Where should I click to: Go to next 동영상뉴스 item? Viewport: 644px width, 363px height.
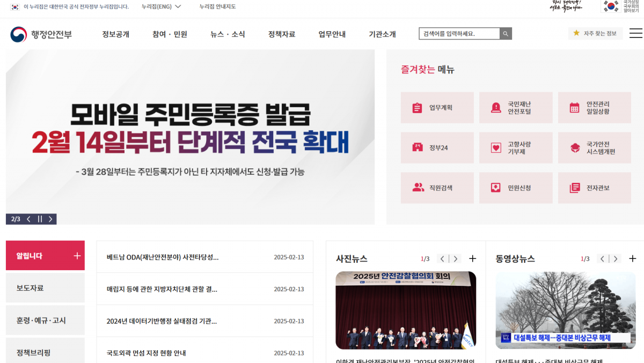615,258
